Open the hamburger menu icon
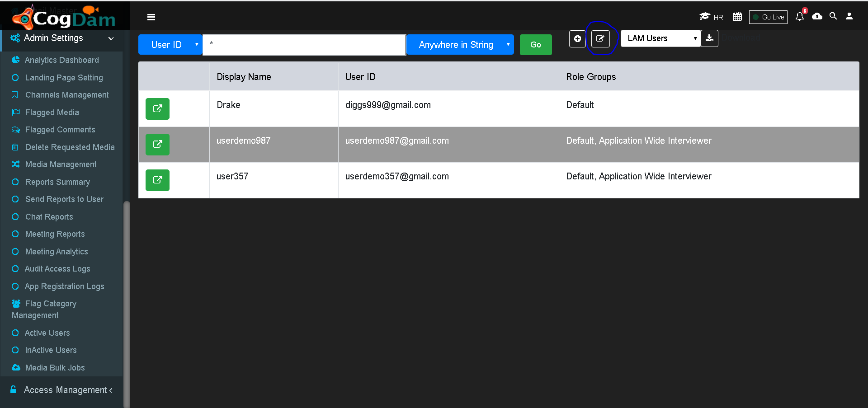The width and height of the screenshot is (868, 408). point(151,17)
